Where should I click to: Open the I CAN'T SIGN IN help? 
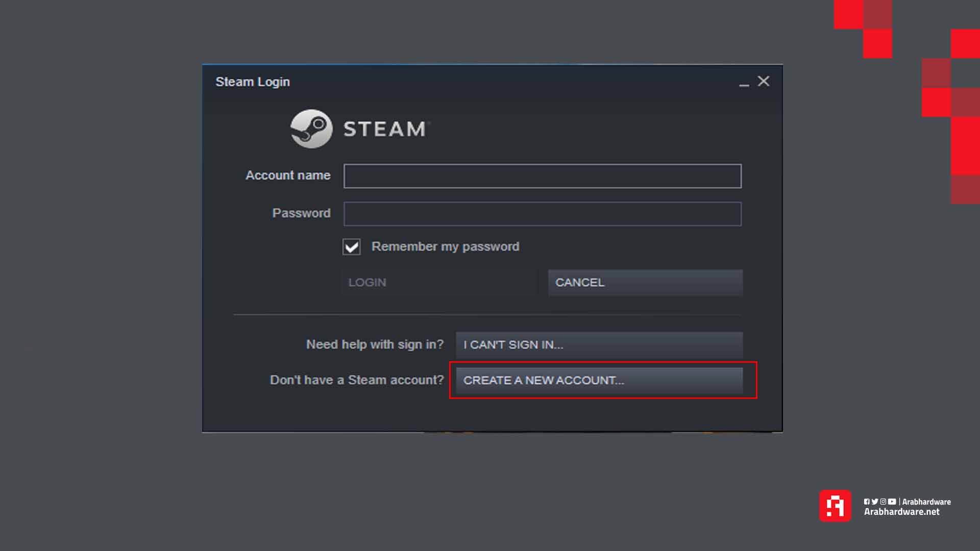599,345
